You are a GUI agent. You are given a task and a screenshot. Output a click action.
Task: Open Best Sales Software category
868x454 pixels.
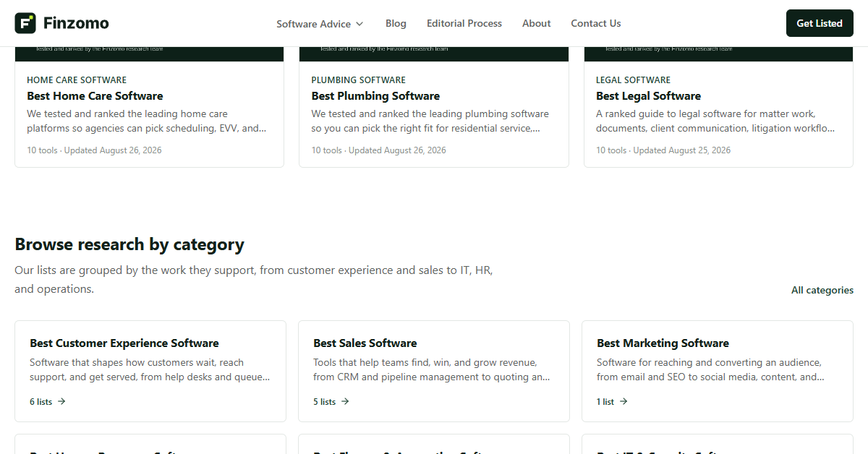click(365, 343)
